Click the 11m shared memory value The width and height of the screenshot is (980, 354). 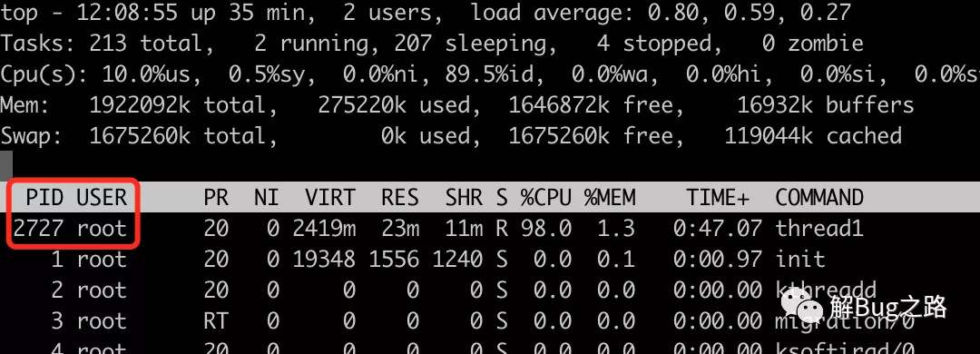tap(464, 229)
